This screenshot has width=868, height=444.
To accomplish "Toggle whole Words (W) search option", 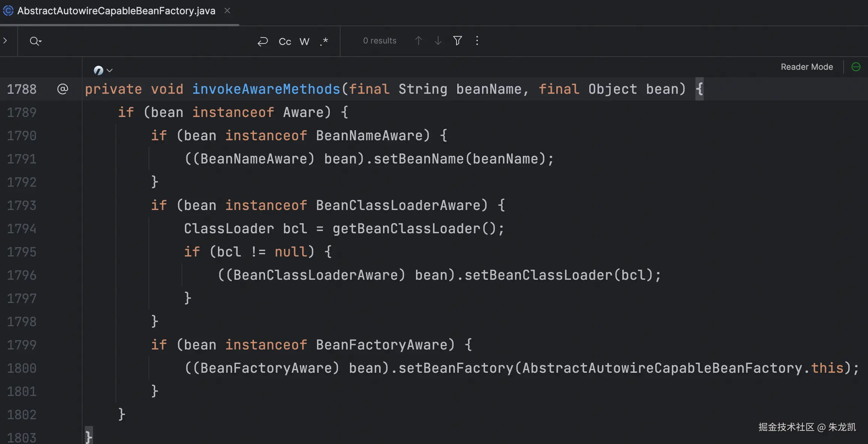I will (305, 41).
